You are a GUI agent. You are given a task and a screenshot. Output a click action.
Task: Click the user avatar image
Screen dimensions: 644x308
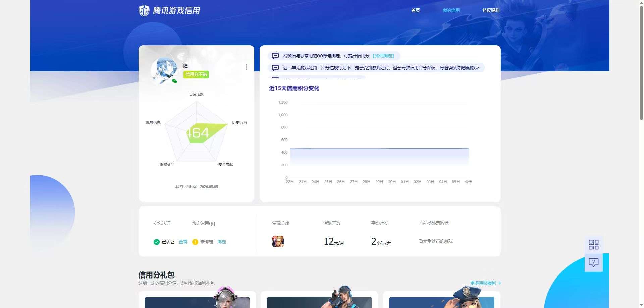pyautogui.click(x=164, y=70)
